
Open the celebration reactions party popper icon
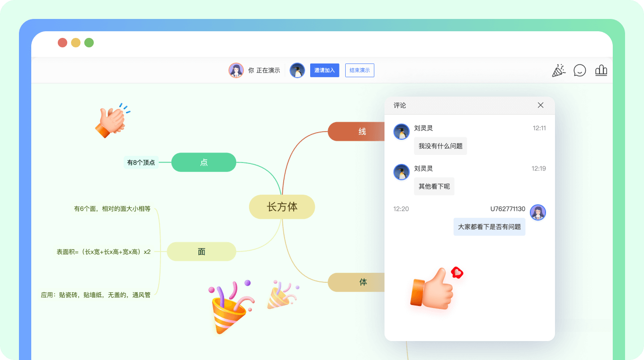(x=559, y=70)
